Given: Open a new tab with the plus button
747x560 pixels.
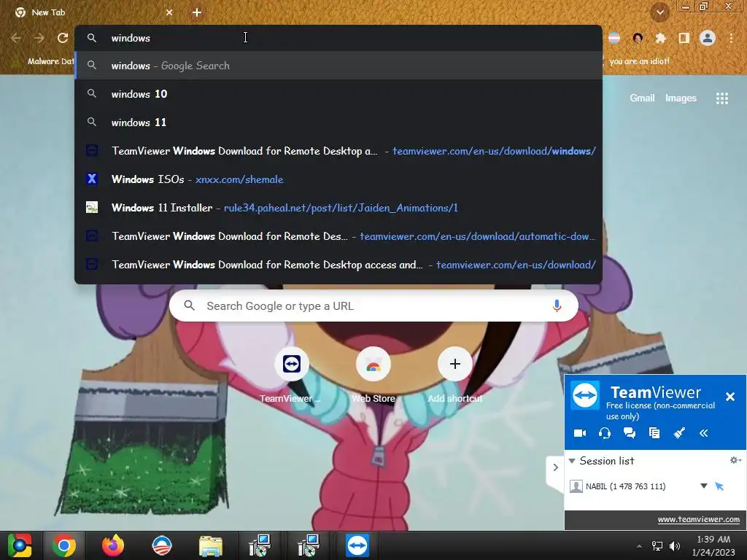Looking at the screenshot, I should click(197, 12).
